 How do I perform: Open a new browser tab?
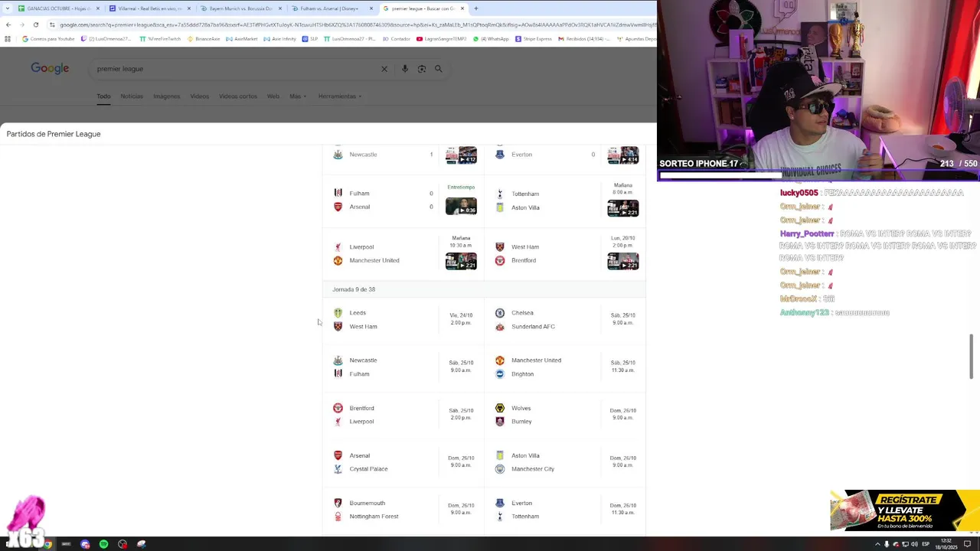pos(475,8)
